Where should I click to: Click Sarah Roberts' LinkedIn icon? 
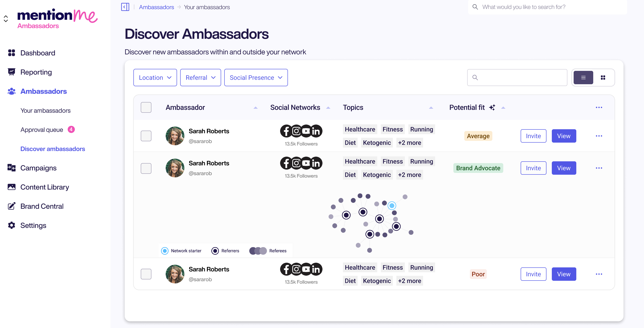(x=316, y=131)
